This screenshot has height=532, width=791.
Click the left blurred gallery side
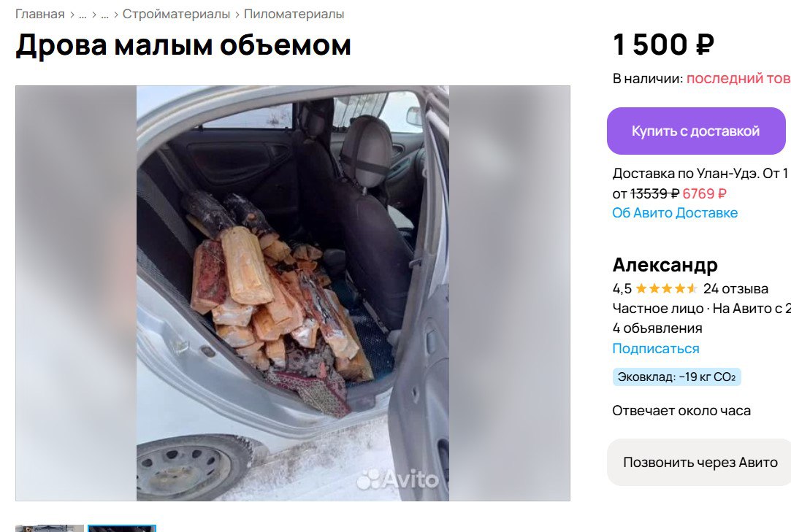[x=76, y=293]
